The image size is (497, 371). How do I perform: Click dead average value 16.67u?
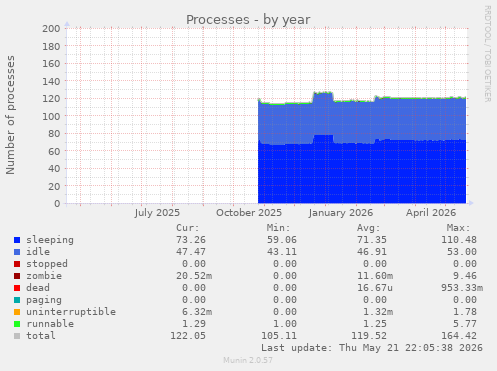click(x=375, y=288)
